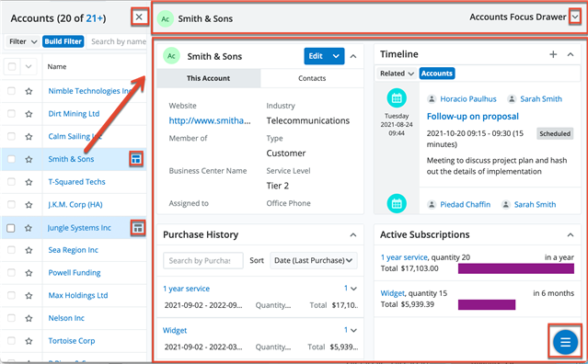Switch to the This Account tab
This screenshot has width=588, height=364.
tap(209, 78)
